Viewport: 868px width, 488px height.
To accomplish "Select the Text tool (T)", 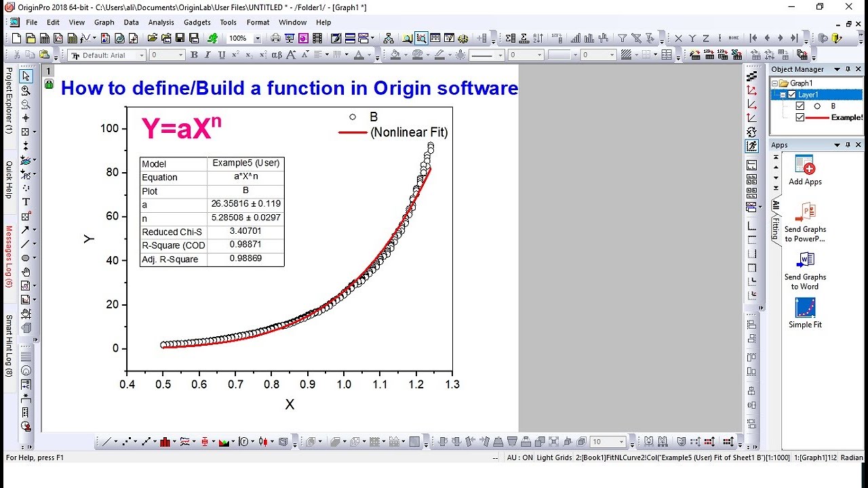I will pos(26,202).
